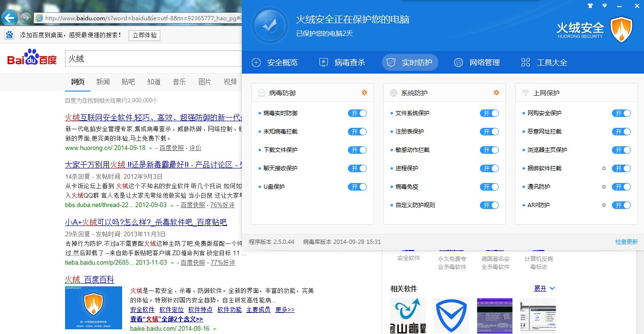Disable 捆绑软件拦截 switch
The height and width of the screenshot is (334, 644).
(621, 168)
